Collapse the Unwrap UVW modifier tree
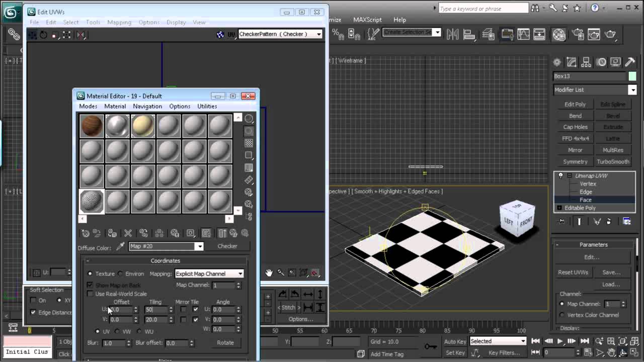This screenshot has height=362, width=644. pos(569,176)
